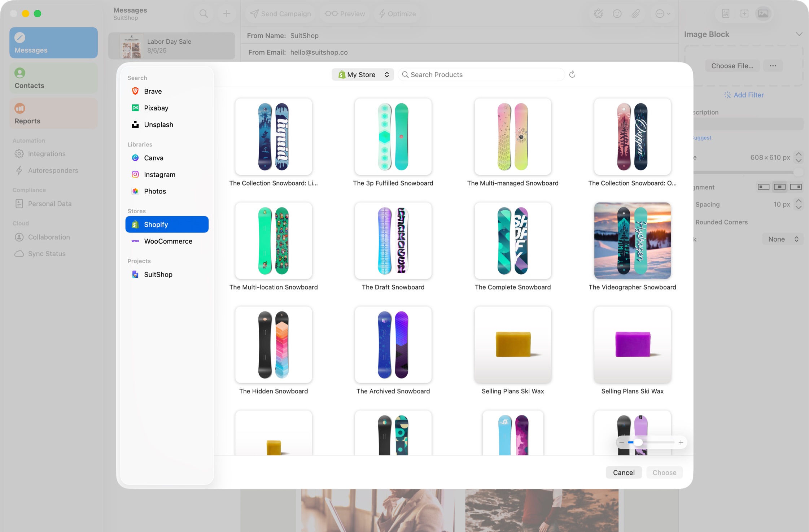Refresh the Shopify product list

pos(573,74)
